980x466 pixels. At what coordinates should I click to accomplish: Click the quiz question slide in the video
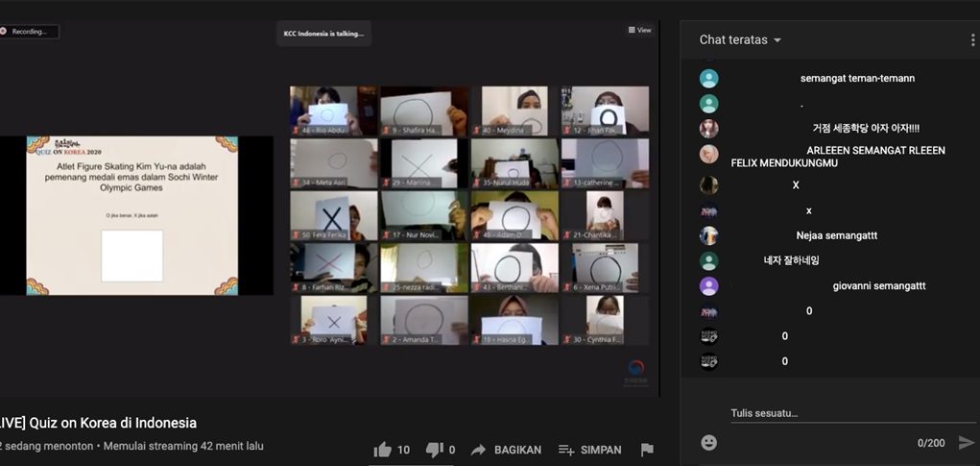coord(132,215)
